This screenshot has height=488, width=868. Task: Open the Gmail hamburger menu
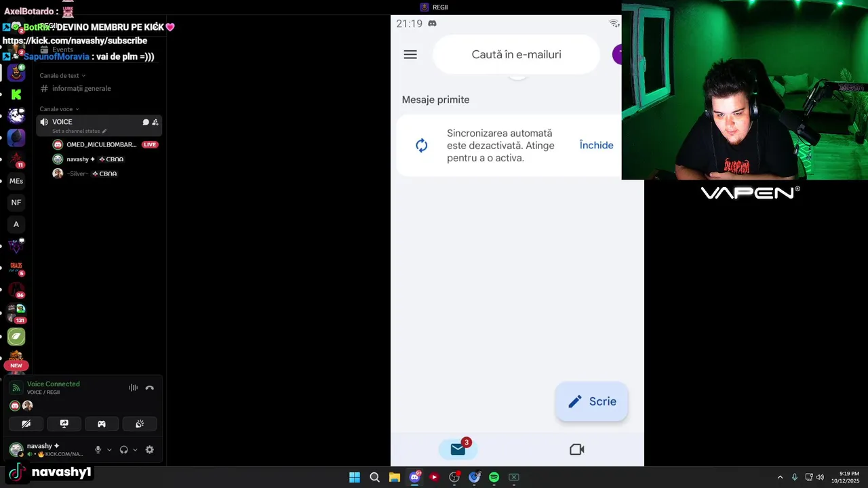pos(410,55)
